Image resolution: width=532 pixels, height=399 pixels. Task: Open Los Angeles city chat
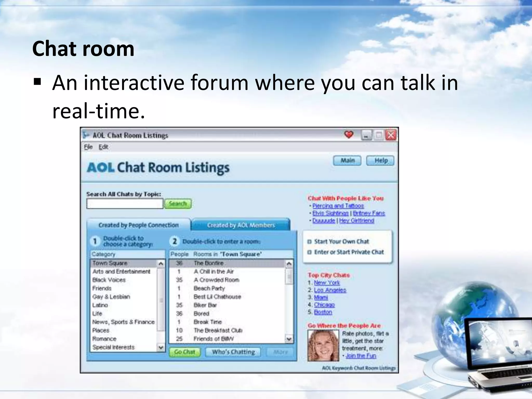pyautogui.click(x=330, y=290)
